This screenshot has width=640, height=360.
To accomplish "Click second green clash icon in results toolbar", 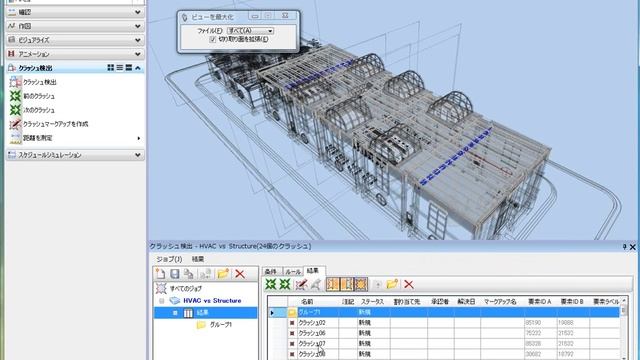I will tap(284, 284).
